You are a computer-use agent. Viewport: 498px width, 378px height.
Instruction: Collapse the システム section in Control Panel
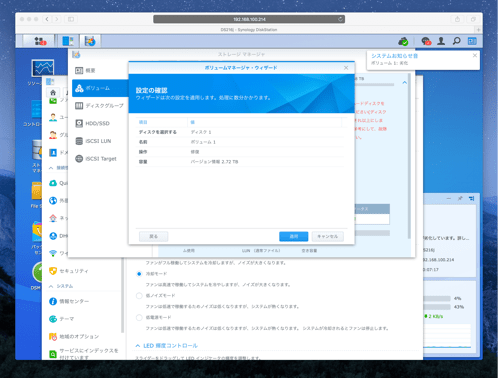pyautogui.click(x=51, y=286)
